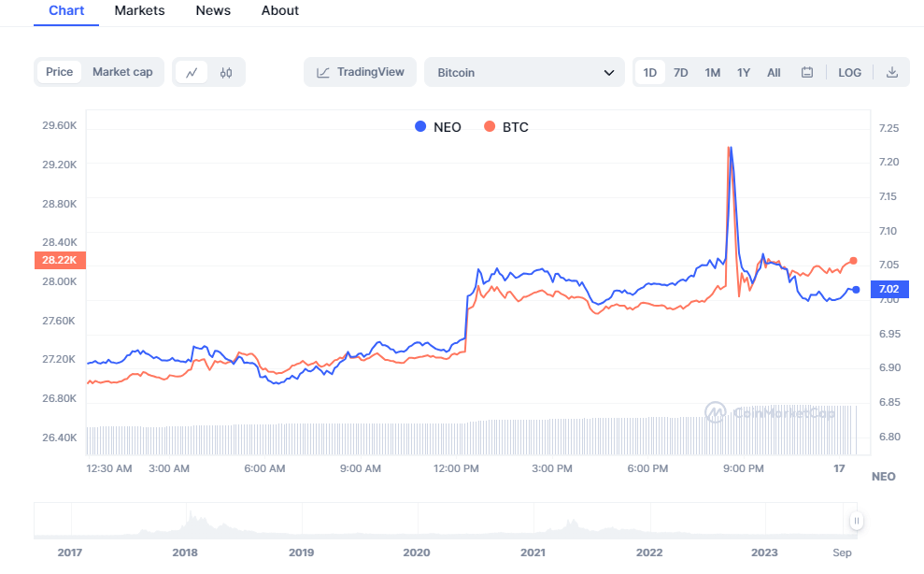Click the TradingView chart icon
Screen dimensions: 924x574
(323, 73)
